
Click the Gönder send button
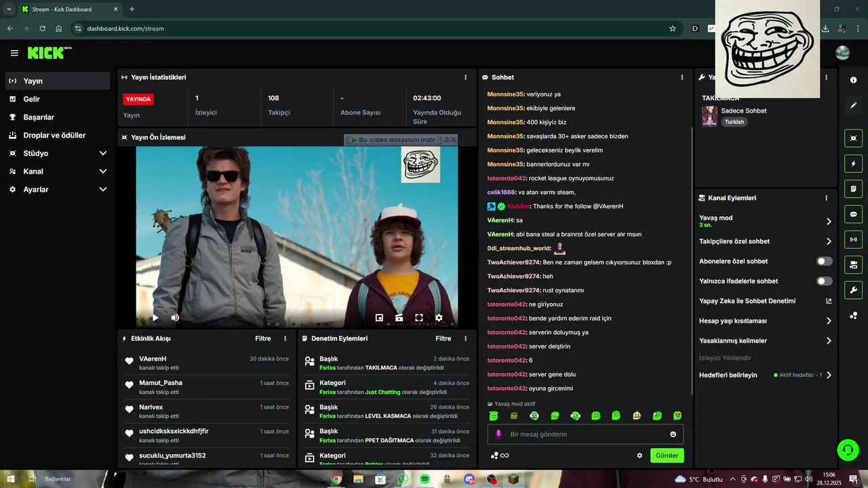pyautogui.click(x=667, y=455)
